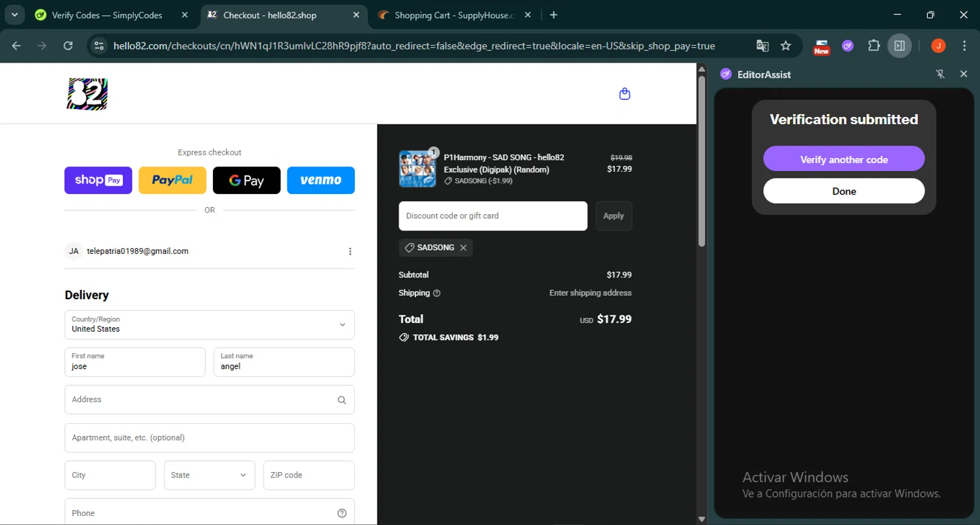
Task: Click the TOTAL SAVINGS $1.99 text
Action: (x=455, y=338)
